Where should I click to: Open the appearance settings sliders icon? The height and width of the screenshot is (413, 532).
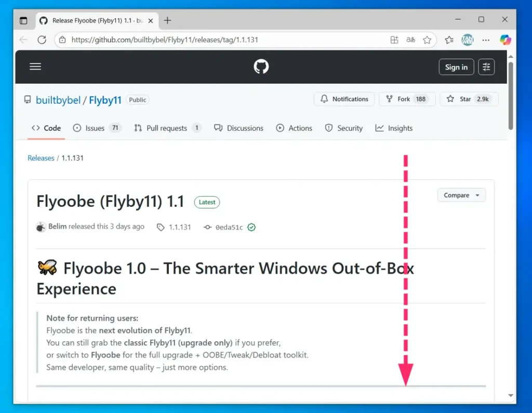[486, 67]
